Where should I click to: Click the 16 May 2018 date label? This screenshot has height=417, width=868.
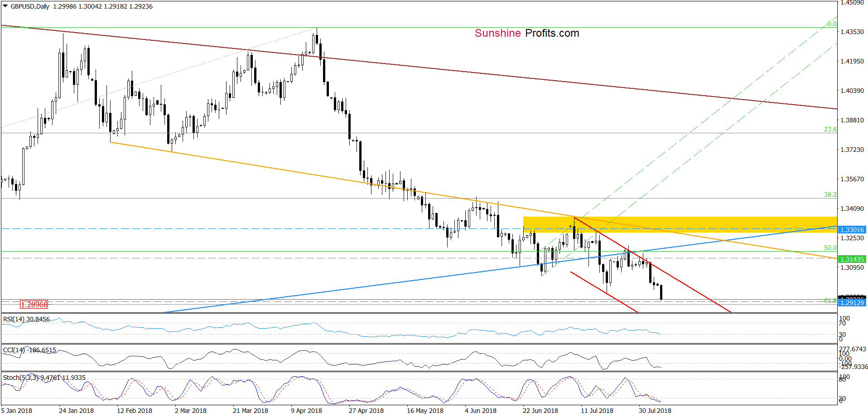pyautogui.click(x=425, y=411)
